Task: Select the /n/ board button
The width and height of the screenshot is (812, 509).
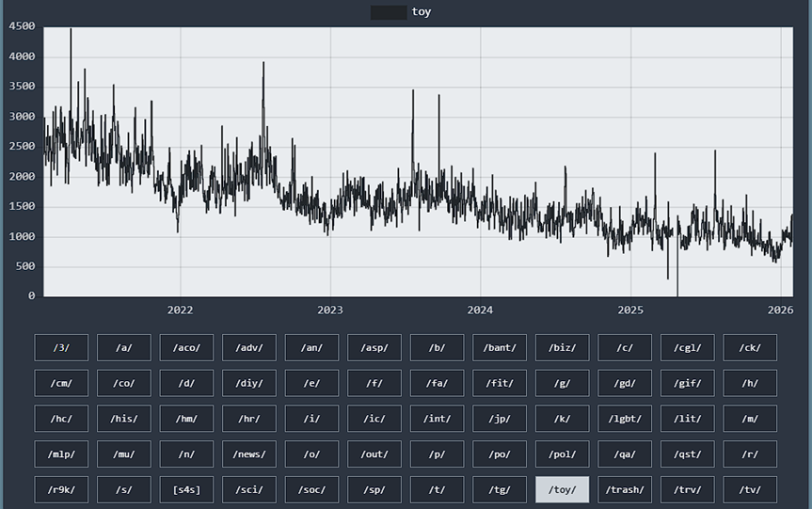Action: point(186,454)
